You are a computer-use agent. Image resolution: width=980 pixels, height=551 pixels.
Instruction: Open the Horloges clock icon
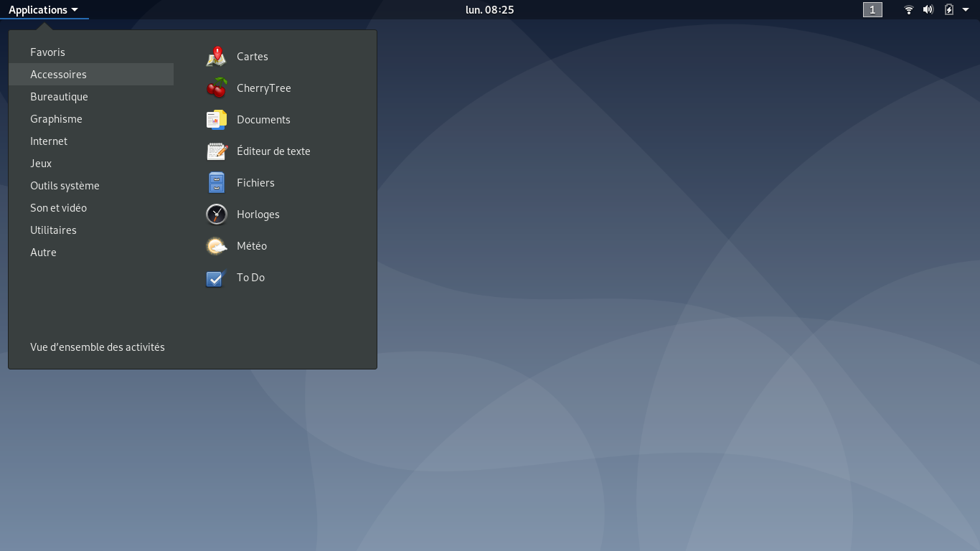pos(217,215)
